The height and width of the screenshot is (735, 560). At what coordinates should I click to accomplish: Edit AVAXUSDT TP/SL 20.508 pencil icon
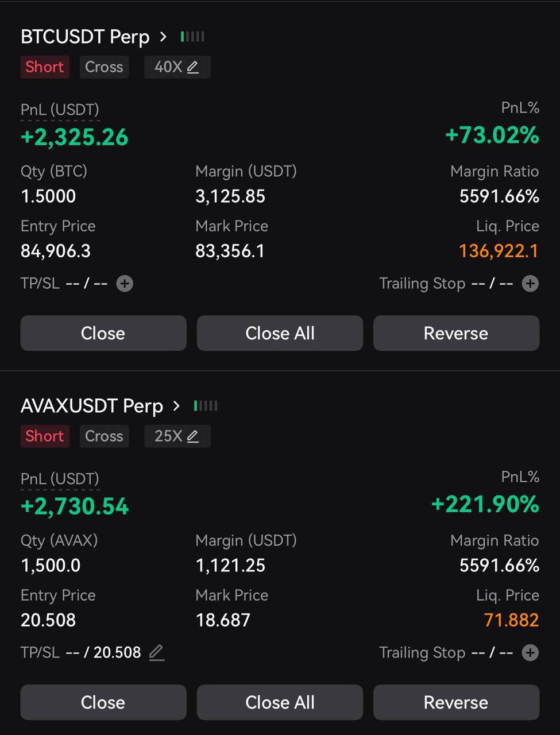(156, 653)
